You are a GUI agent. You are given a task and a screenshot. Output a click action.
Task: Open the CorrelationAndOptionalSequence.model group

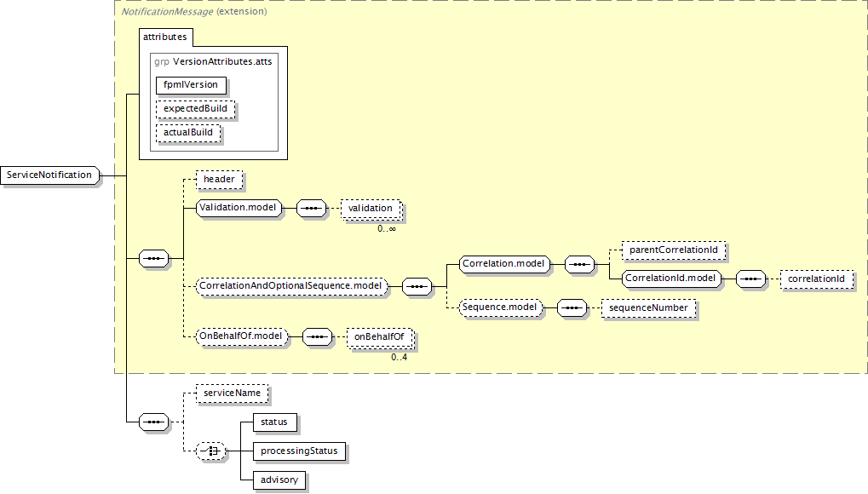click(291, 286)
